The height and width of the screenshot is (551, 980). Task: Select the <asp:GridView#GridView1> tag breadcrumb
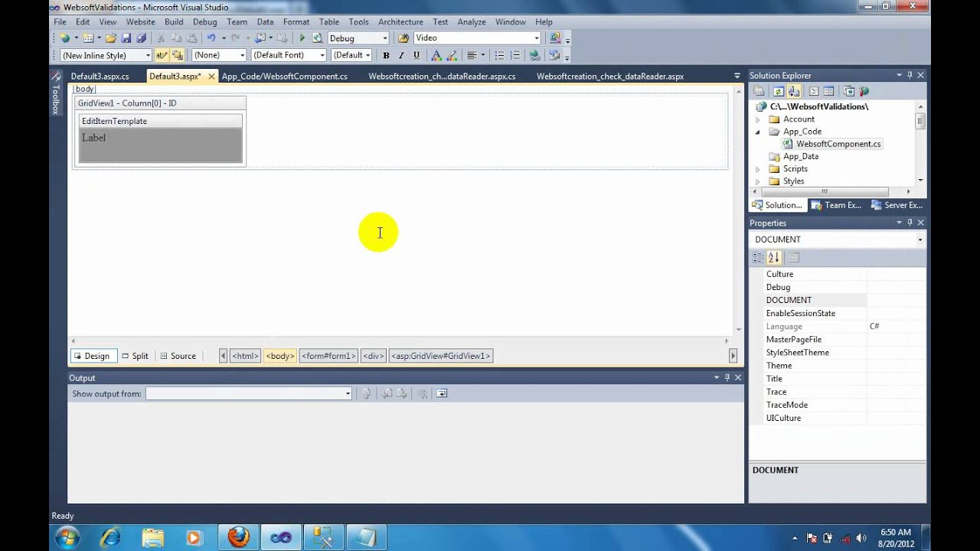click(x=441, y=356)
